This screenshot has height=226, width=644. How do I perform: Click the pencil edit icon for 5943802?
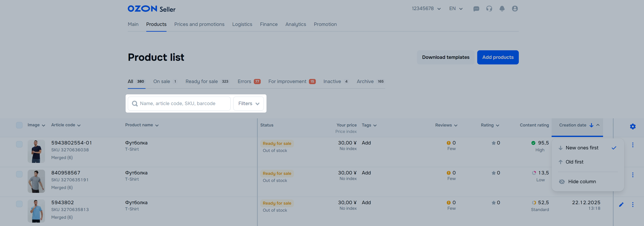[621, 205]
